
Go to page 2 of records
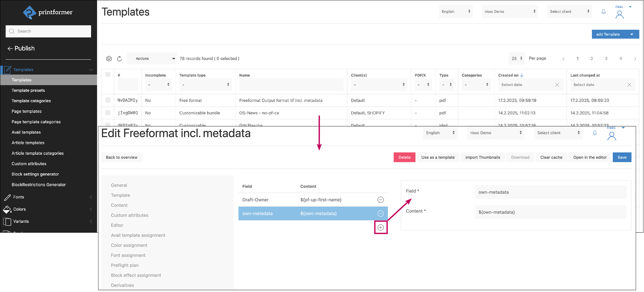pyautogui.click(x=591, y=59)
